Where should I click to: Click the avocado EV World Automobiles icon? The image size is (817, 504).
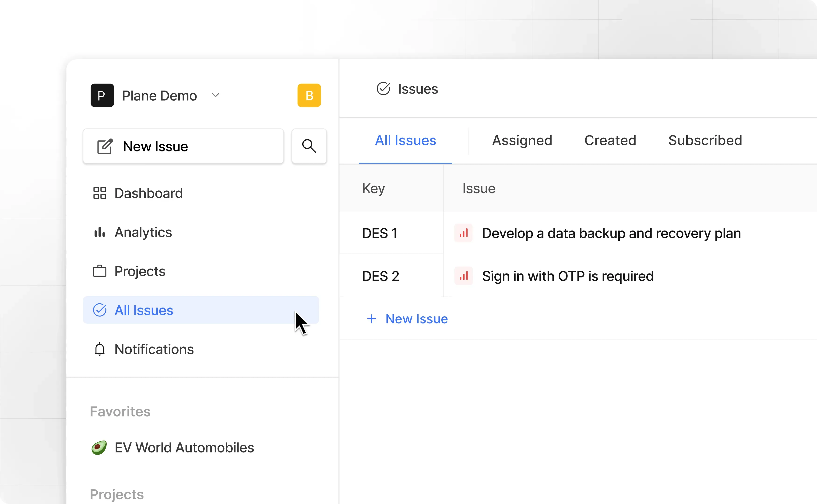tap(99, 447)
